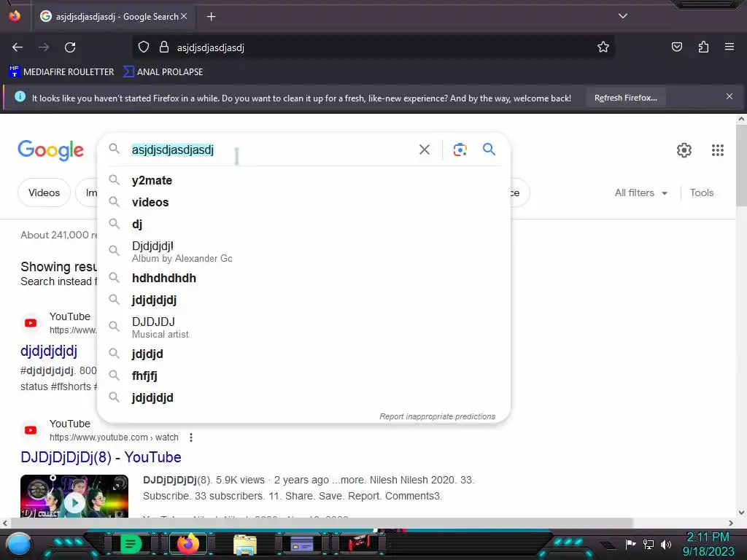Choose the videos suggestion
The image size is (747, 560).
304,203
